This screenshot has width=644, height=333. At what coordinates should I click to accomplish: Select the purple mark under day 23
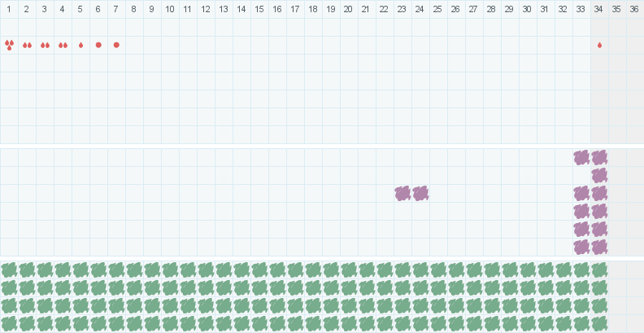point(403,193)
